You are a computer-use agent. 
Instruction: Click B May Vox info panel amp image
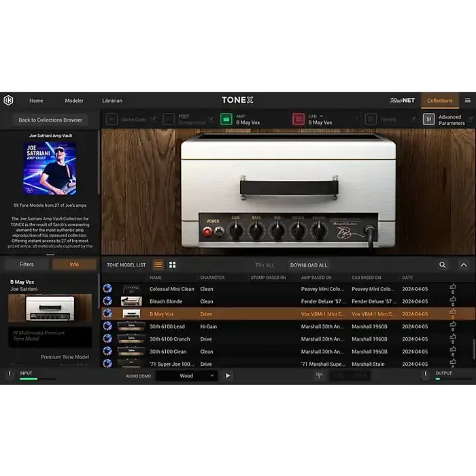(50, 308)
